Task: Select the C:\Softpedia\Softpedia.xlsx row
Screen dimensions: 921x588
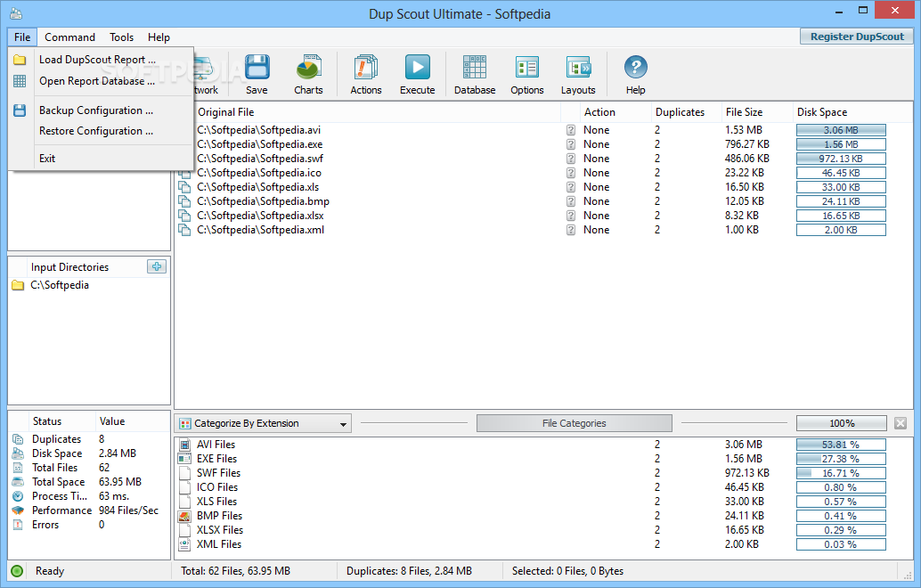Action: click(543, 216)
